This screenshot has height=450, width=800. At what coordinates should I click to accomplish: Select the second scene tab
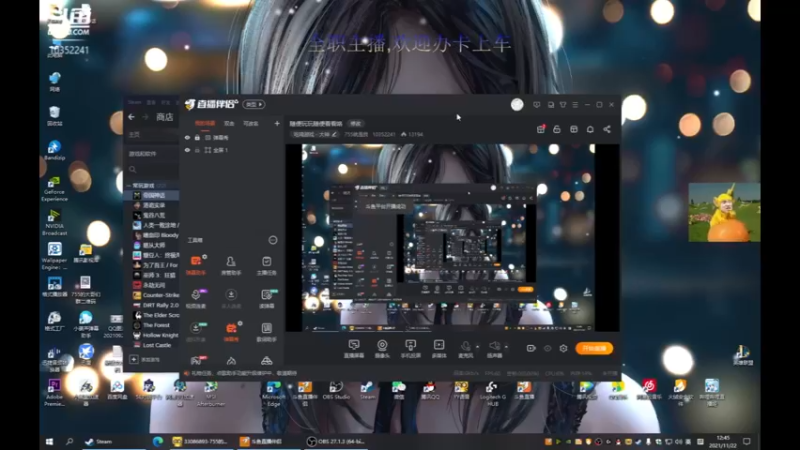[x=229, y=123]
